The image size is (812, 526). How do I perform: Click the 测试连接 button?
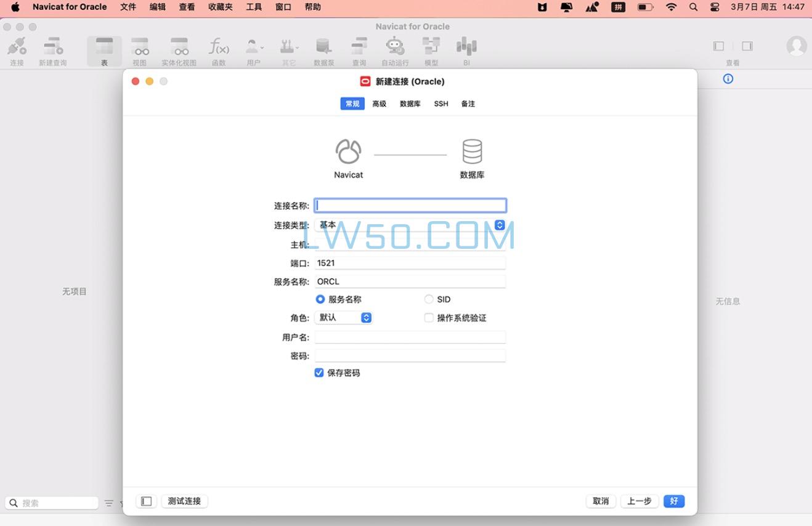[185, 501]
